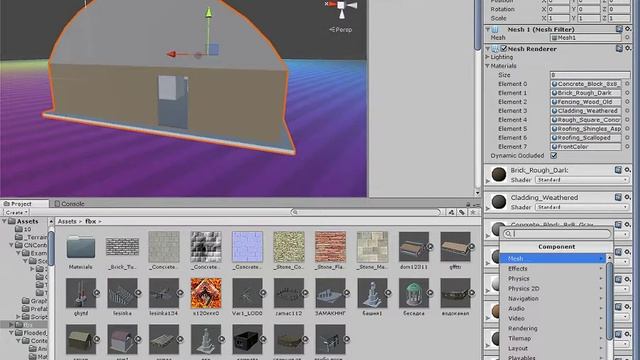
Task: Select the _Stone_Ma texture asset
Action: pos(372,247)
